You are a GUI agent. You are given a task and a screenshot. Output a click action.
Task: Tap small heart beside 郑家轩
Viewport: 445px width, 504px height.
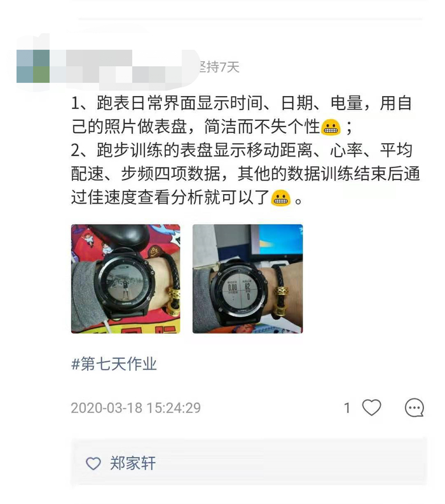pos(93,463)
